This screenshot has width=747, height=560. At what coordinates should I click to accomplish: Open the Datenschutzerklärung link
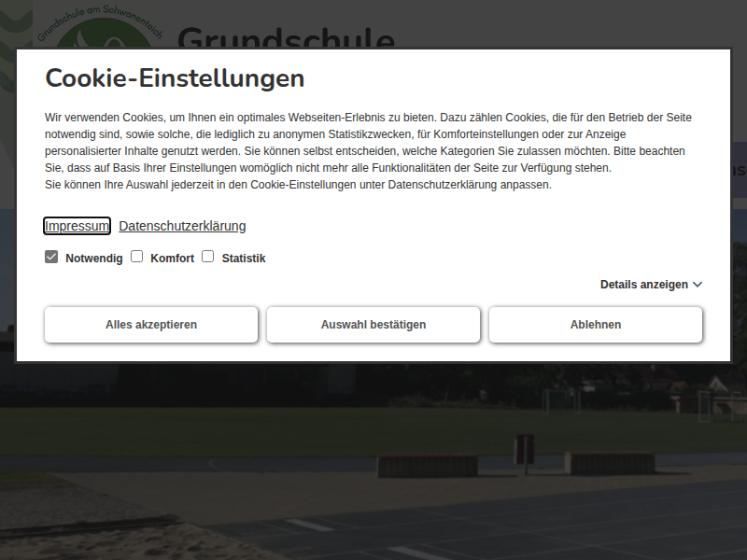182,226
